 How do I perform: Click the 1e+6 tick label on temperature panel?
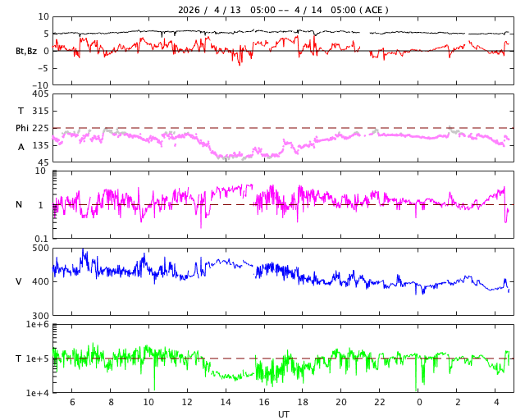37,325
